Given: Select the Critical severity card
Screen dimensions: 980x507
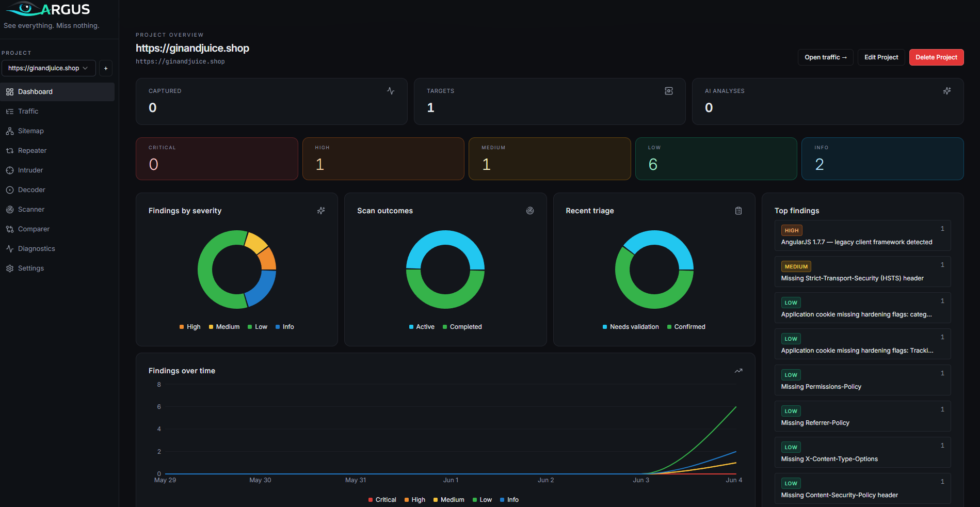Looking at the screenshot, I should (217, 159).
